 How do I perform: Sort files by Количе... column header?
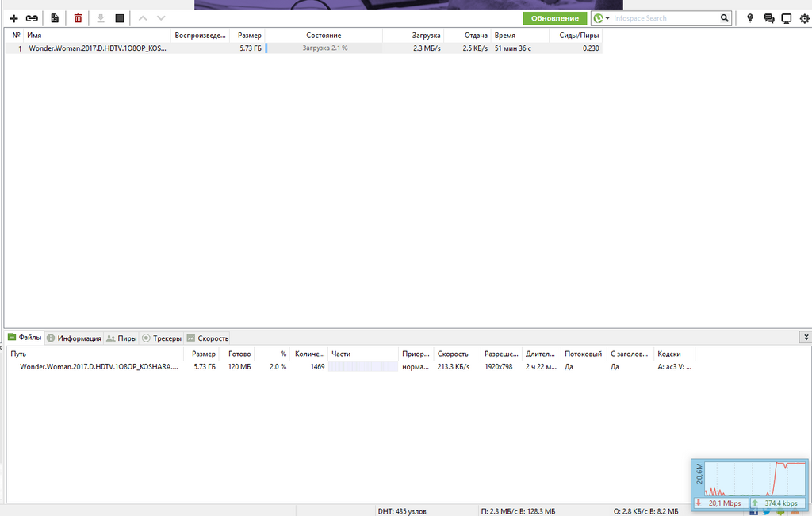(x=309, y=354)
